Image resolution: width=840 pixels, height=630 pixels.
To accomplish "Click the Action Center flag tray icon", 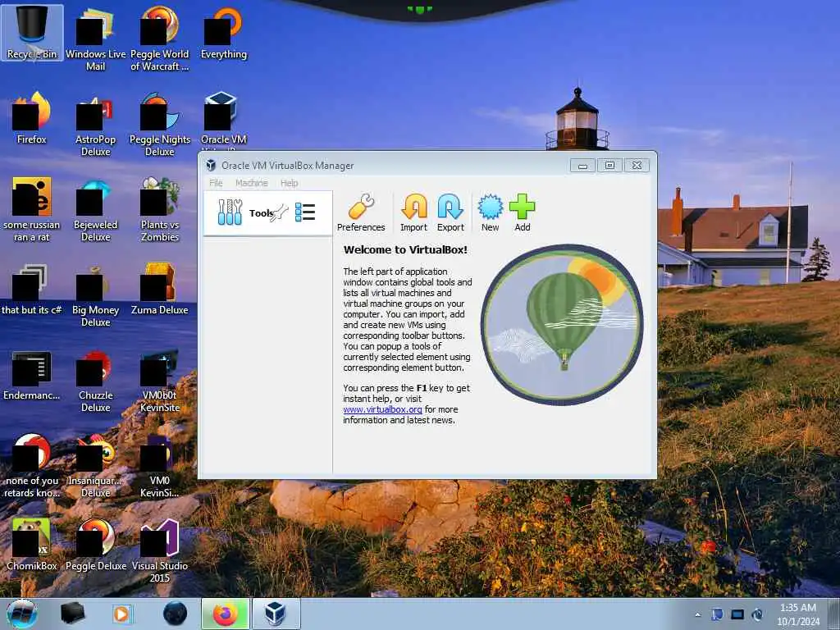I will [x=717, y=614].
